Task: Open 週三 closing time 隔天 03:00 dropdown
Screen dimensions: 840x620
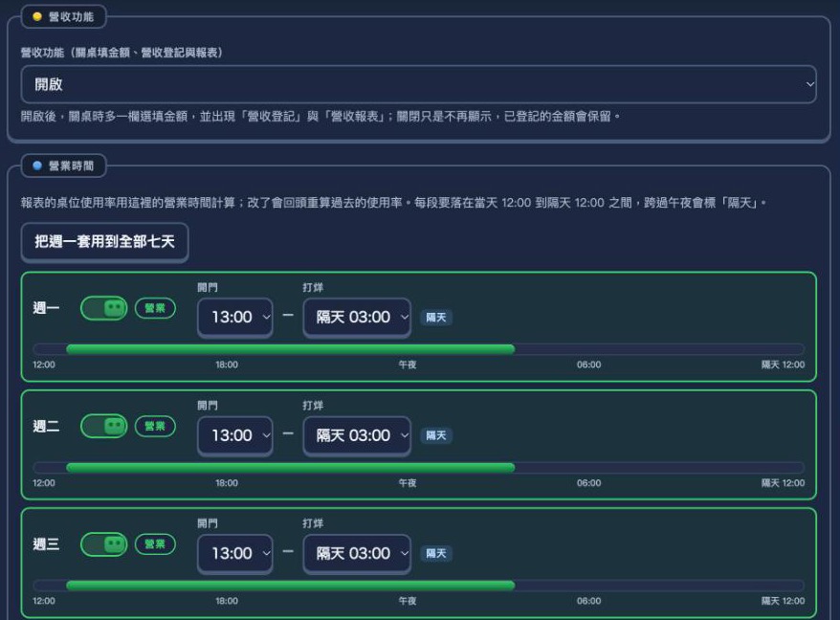Action: point(357,554)
